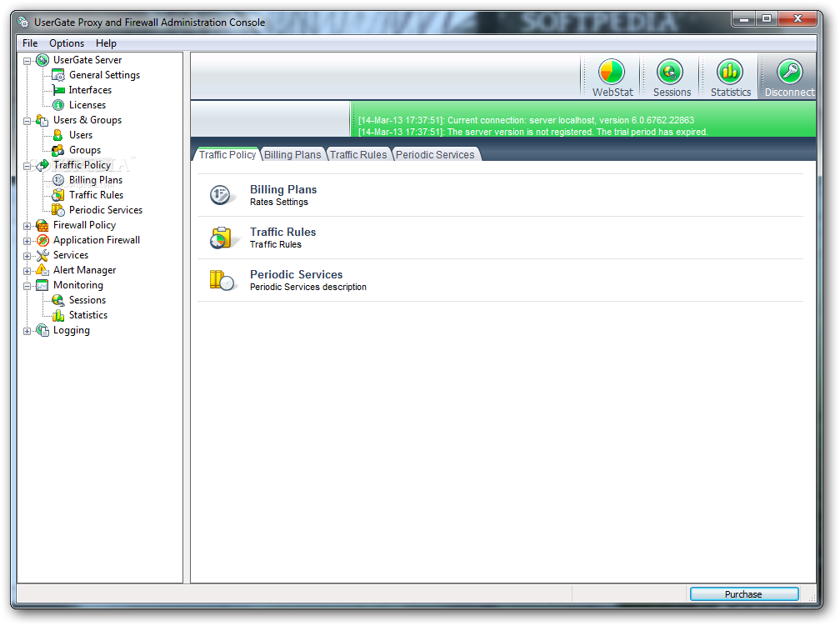The width and height of the screenshot is (840, 626).
Task: Click the General Settings tree icon
Action: (57, 75)
